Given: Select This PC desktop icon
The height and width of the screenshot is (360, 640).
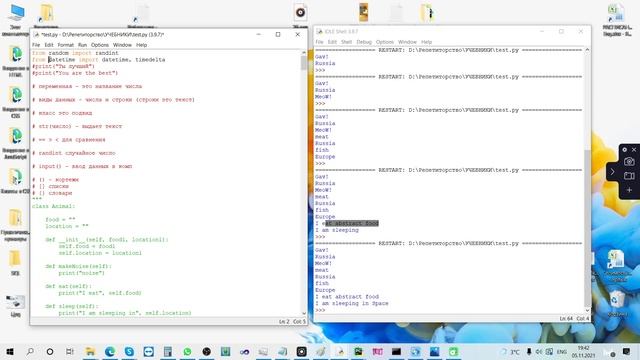Looking at the screenshot, I should [x=16, y=20].
